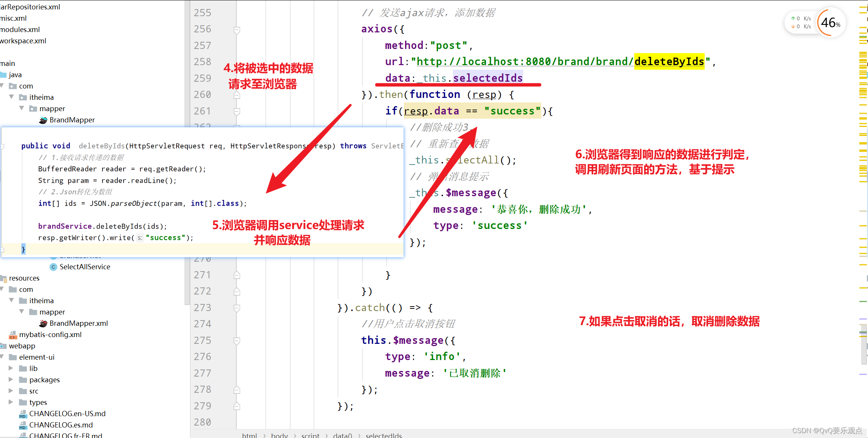Collapse the mapper folder under resources
Screen dimensions: 868x438
22,311
